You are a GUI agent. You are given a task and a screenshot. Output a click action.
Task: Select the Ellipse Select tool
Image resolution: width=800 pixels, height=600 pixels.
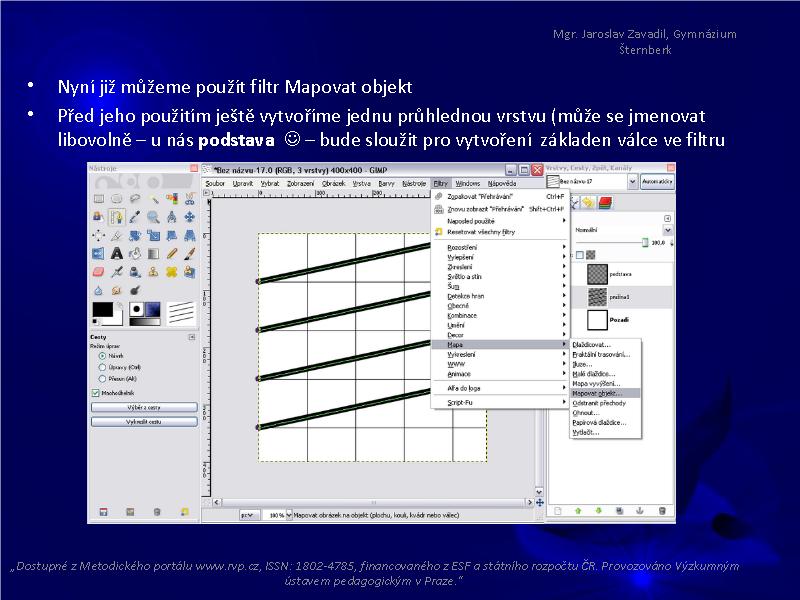tap(117, 198)
